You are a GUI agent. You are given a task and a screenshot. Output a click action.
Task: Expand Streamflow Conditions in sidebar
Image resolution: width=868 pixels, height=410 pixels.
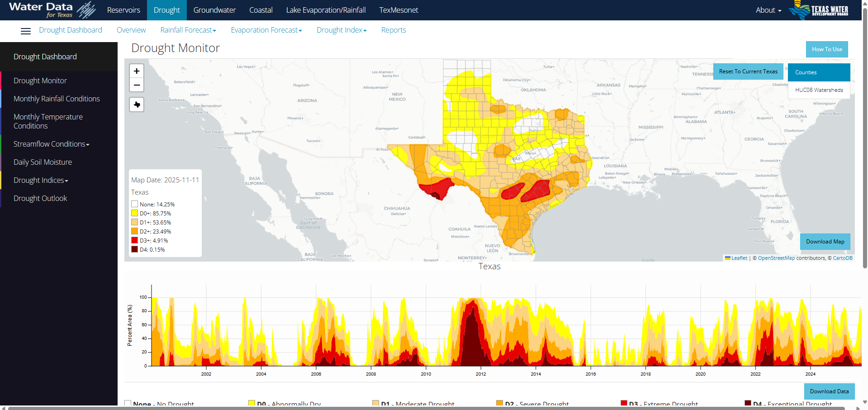pos(51,144)
